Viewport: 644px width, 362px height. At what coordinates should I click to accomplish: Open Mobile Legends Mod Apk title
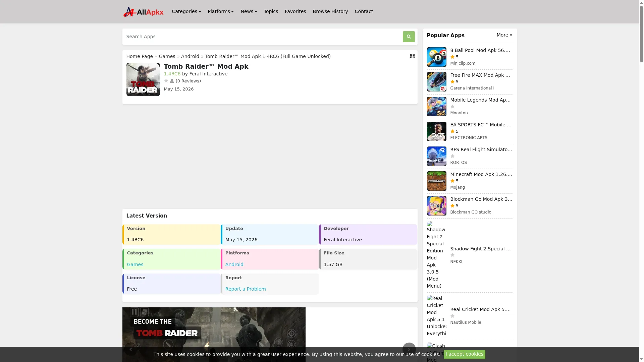[480, 100]
